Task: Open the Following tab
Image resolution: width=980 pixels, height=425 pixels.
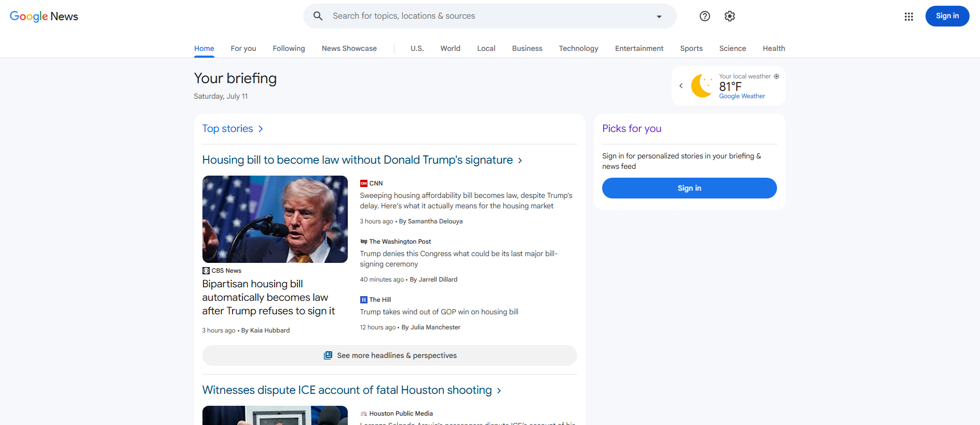Action: click(x=289, y=48)
